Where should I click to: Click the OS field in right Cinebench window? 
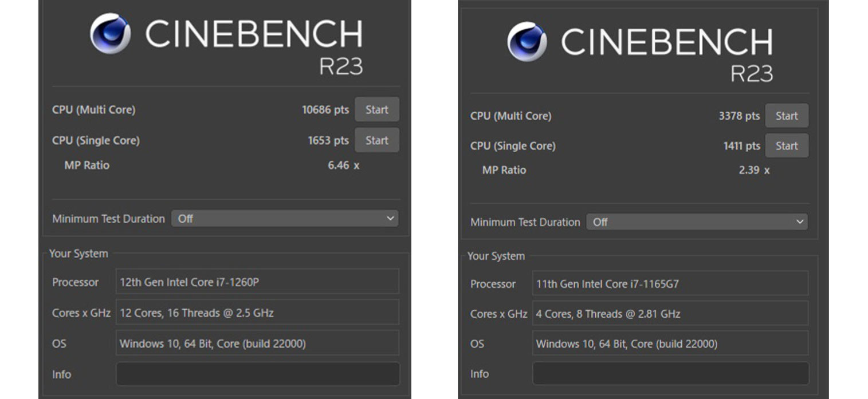(670, 343)
